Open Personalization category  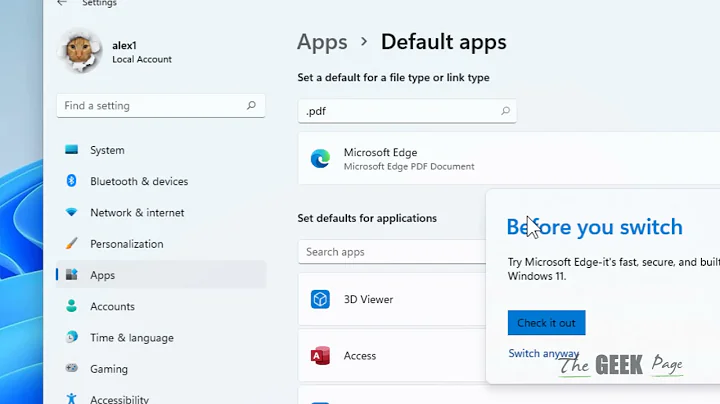[161, 244]
